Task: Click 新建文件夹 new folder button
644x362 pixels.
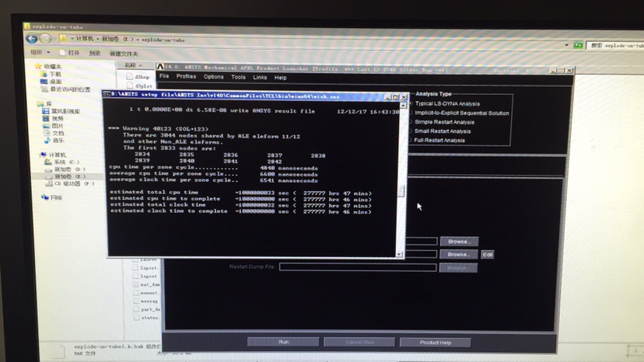Action: pos(124,54)
